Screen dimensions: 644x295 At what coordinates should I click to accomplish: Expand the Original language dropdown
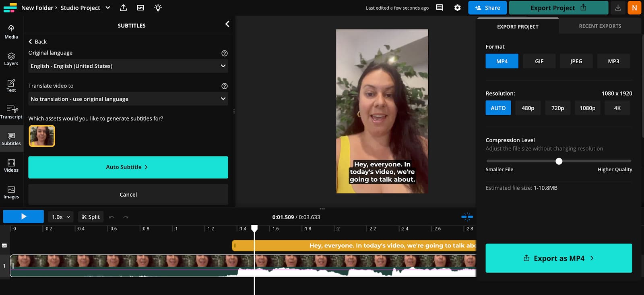(128, 66)
